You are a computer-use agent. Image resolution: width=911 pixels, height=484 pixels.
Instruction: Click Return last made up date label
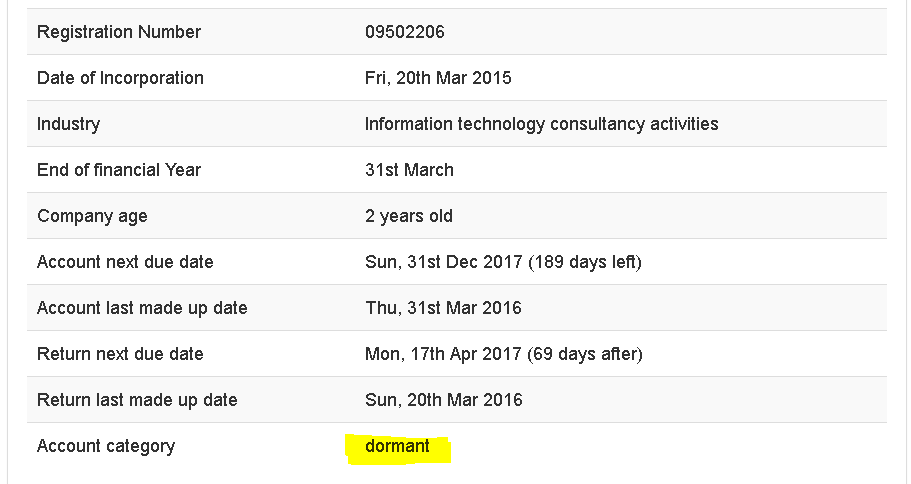tap(137, 400)
